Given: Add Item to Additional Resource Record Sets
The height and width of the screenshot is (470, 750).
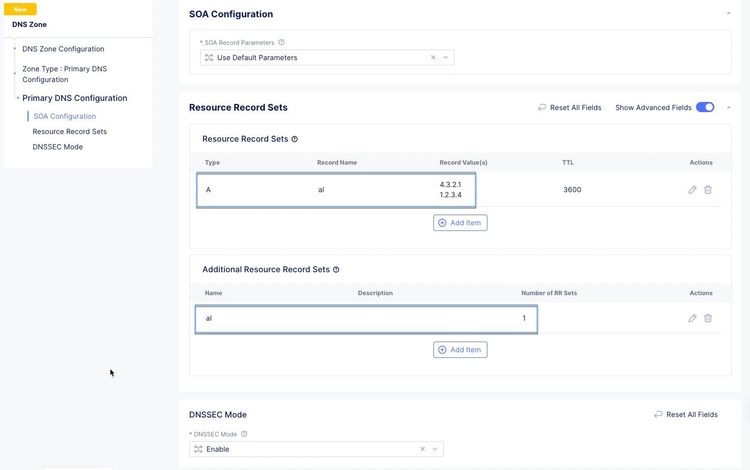Looking at the screenshot, I should pos(460,350).
